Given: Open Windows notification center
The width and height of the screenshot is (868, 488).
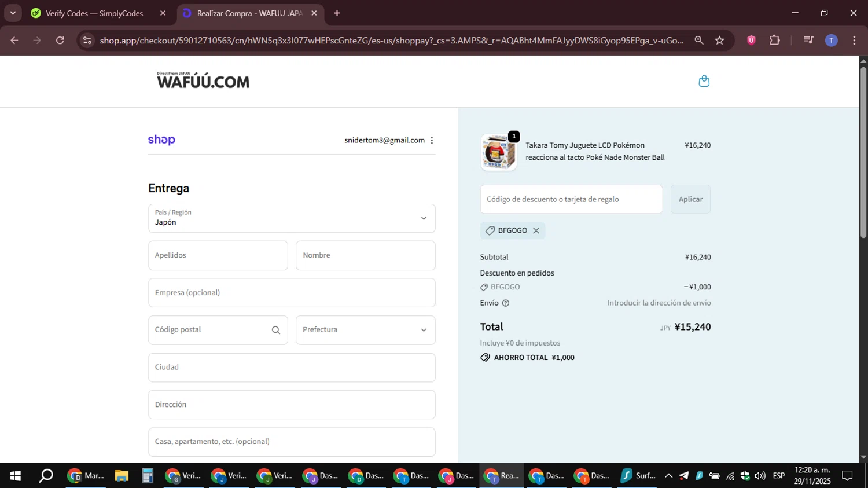Looking at the screenshot, I should pos(847,476).
